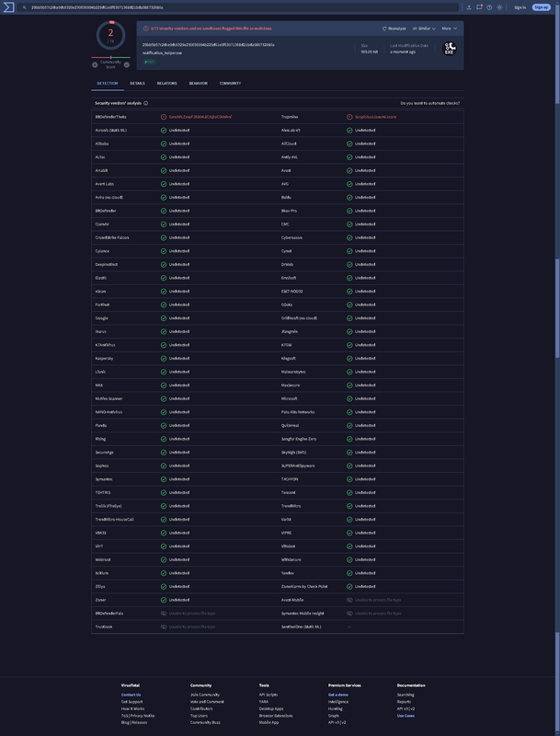Open Contact Us footer link
Screen dimensions: 560x736
(131, 696)
